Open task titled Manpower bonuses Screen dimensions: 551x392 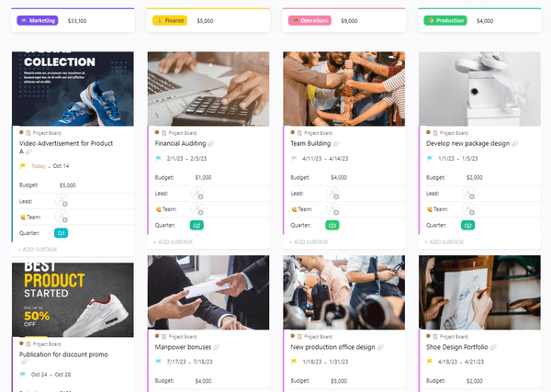(x=183, y=347)
